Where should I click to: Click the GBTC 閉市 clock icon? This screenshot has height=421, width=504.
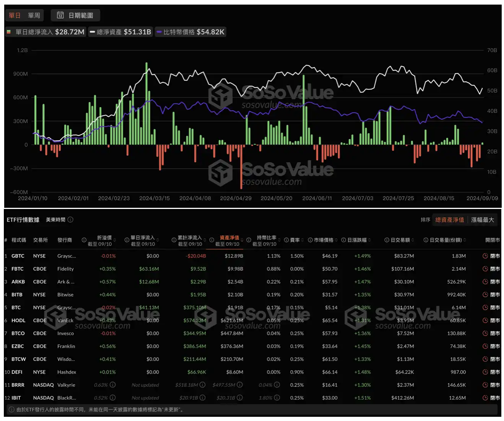485,256
